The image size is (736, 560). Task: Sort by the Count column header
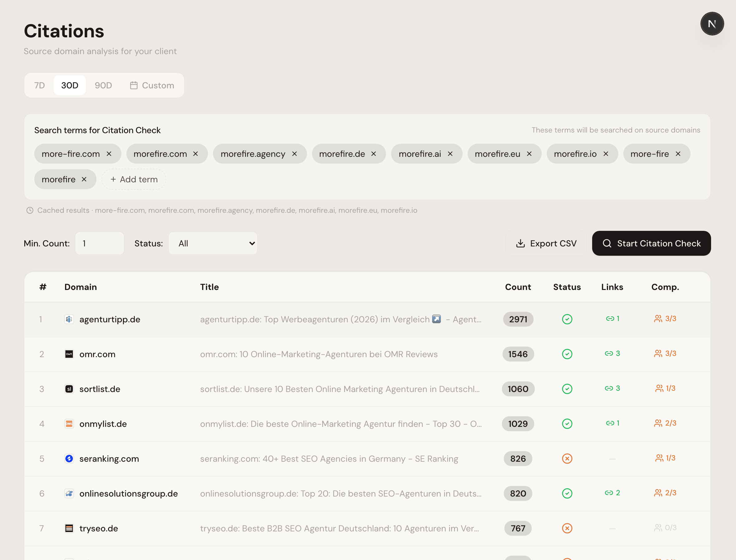[x=518, y=287]
